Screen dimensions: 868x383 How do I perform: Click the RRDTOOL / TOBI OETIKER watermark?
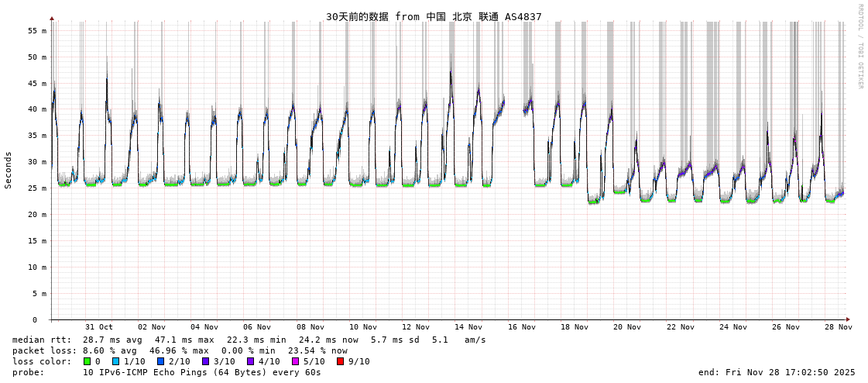point(859,47)
